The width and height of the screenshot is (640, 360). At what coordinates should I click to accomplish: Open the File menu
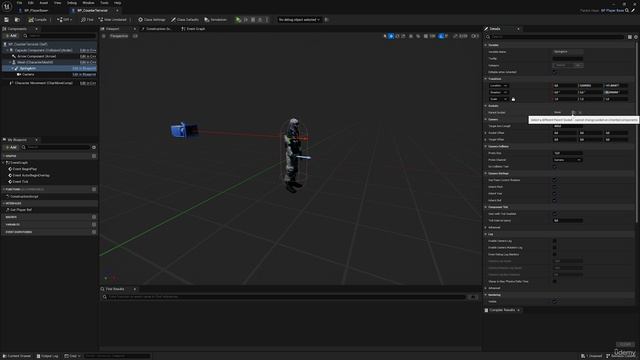pos(19,3)
